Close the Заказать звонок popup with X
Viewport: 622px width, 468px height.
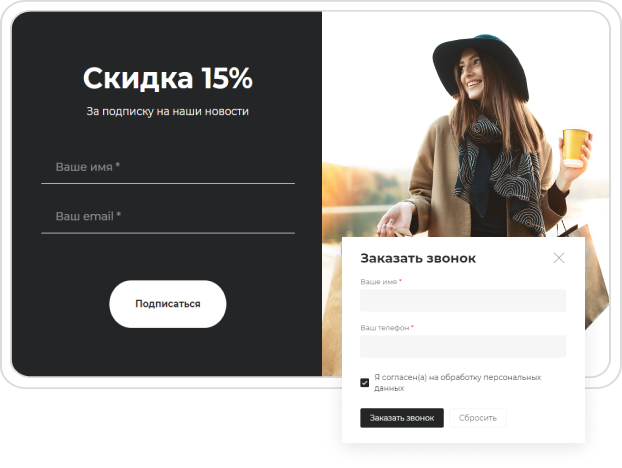[559, 258]
